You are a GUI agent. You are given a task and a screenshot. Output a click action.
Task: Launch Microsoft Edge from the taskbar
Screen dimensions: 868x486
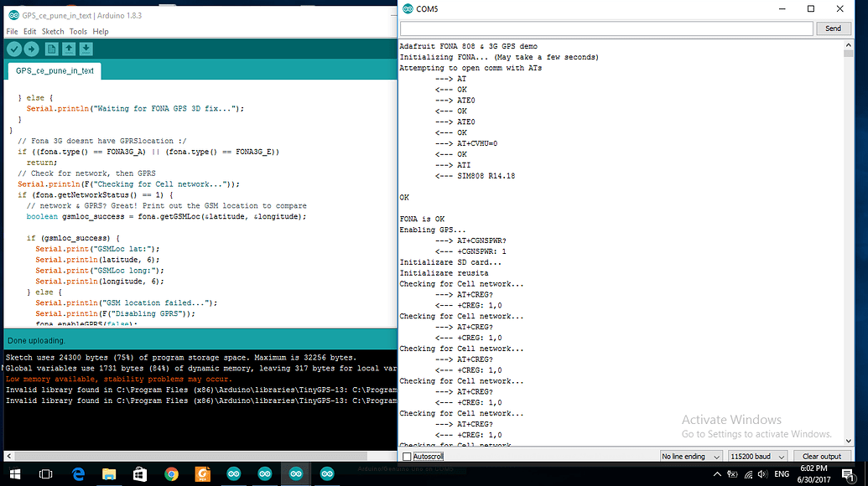(x=78, y=474)
